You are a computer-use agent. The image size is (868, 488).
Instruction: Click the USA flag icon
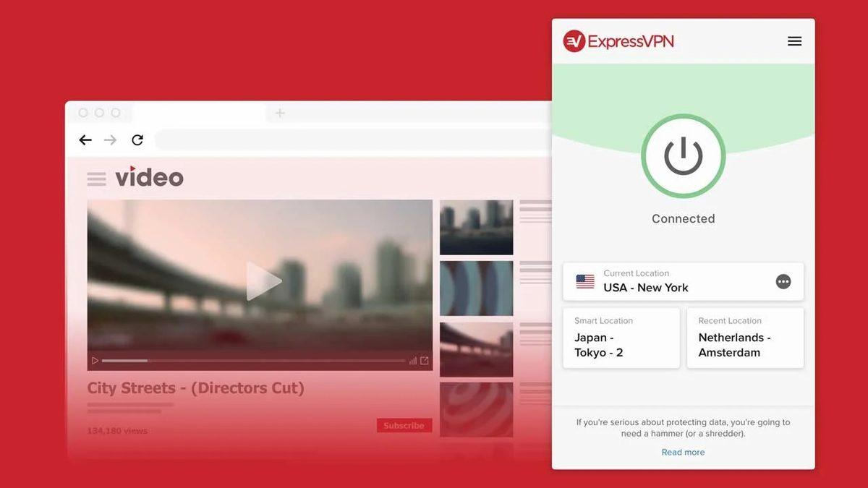coord(584,281)
